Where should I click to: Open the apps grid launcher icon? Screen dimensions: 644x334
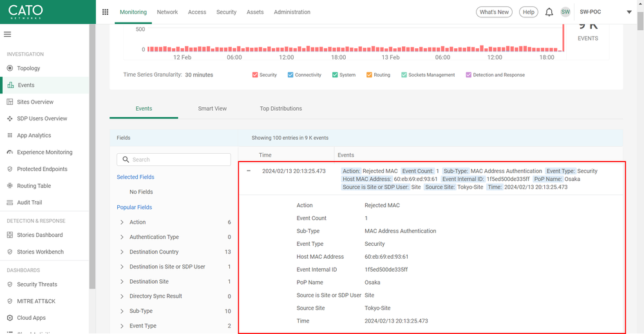[105, 12]
